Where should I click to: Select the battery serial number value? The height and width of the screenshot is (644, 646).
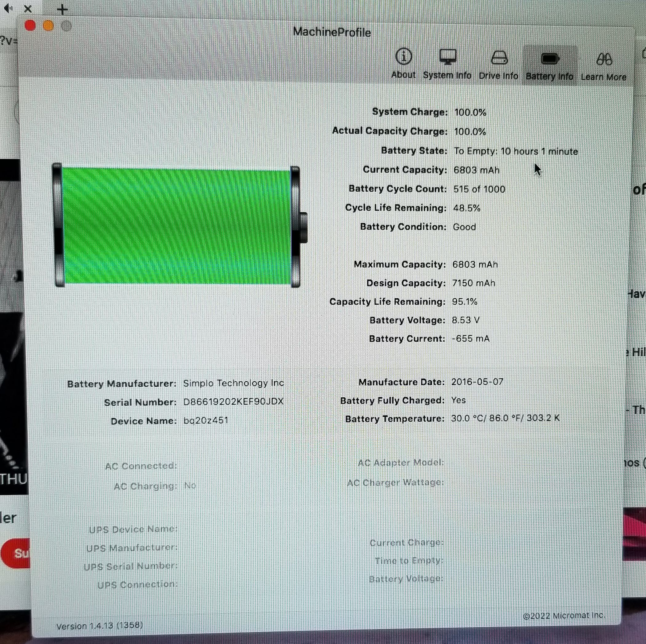233,402
